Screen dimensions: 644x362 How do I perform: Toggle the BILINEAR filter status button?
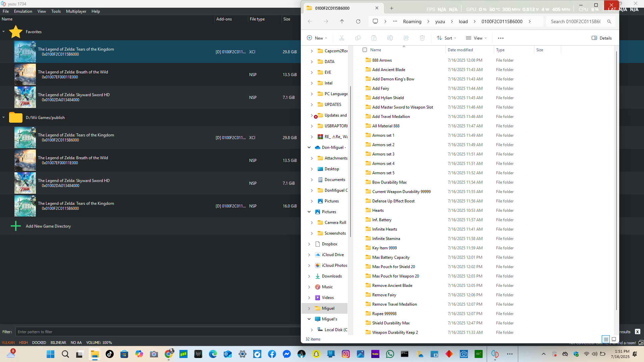58,343
